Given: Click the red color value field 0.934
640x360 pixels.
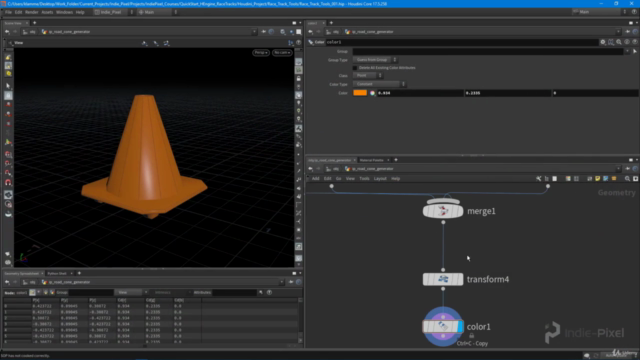Looking at the screenshot, I should pos(420,93).
